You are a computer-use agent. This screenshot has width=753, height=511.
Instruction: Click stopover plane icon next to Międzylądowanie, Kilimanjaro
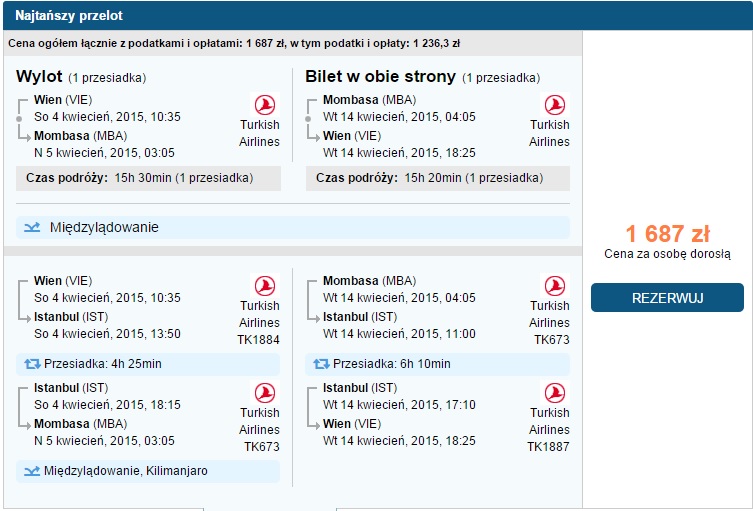point(32,471)
